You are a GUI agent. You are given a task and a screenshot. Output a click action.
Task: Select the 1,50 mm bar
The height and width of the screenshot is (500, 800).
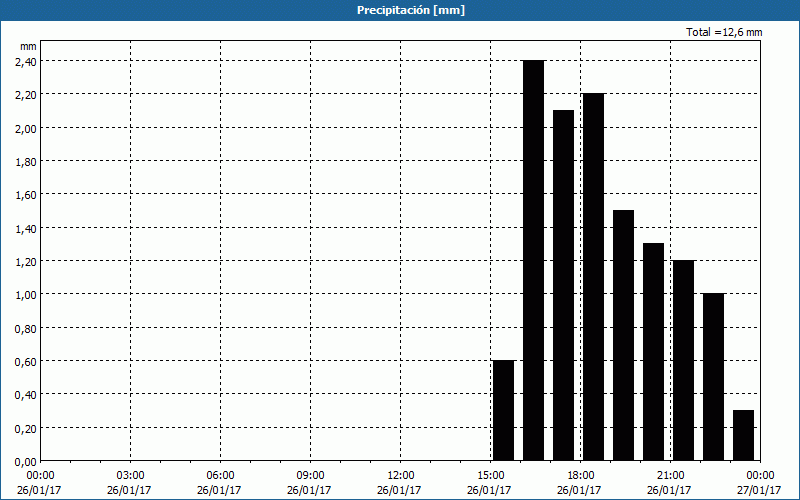tap(623, 335)
